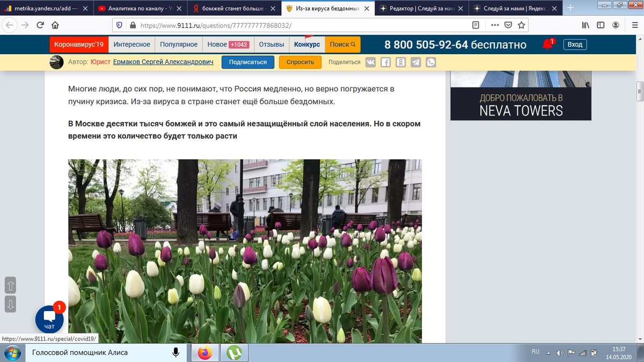Share the article on Odnoklassniki

(400, 62)
